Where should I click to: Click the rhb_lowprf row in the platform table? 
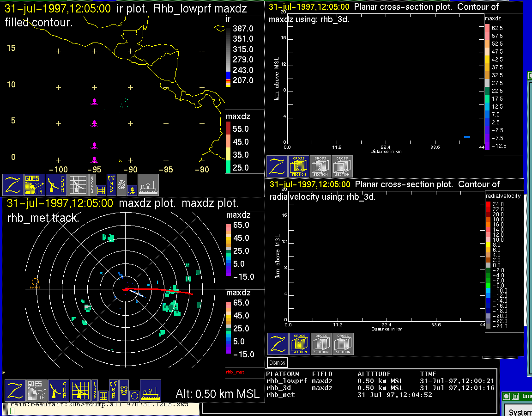click(286, 381)
